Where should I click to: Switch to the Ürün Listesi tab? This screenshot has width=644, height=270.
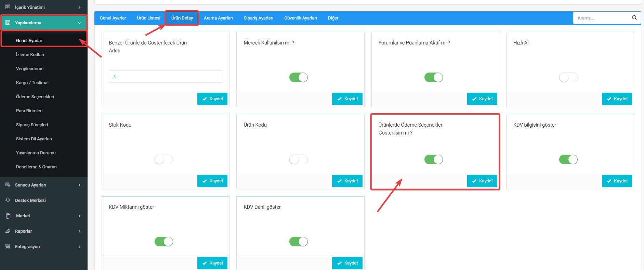(148, 18)
